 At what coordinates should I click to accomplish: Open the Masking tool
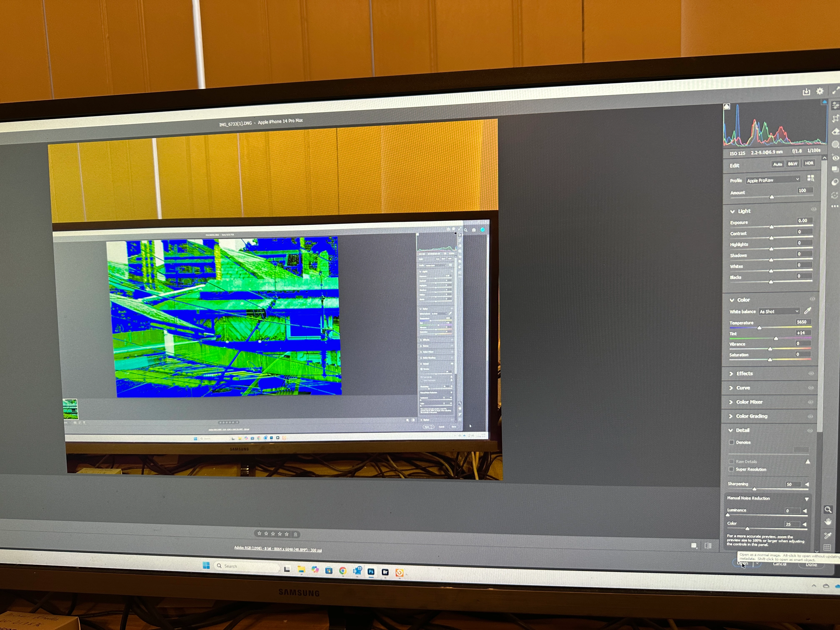point(835,144)
